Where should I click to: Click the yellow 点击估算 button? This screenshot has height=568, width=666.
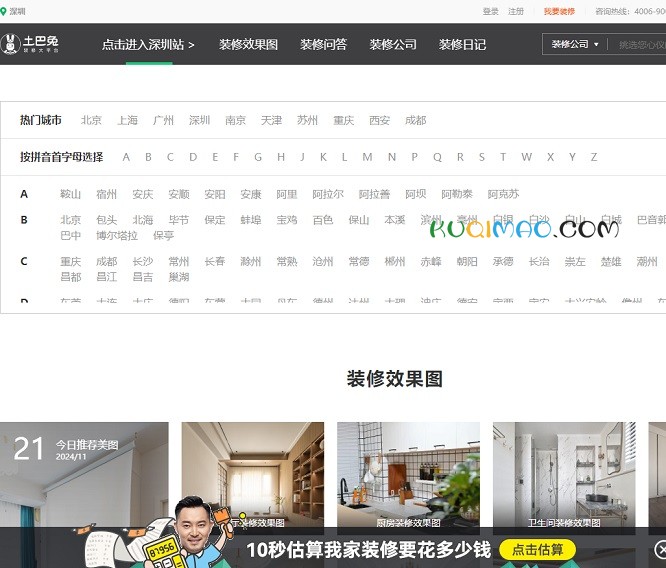(x=537, y=549)
